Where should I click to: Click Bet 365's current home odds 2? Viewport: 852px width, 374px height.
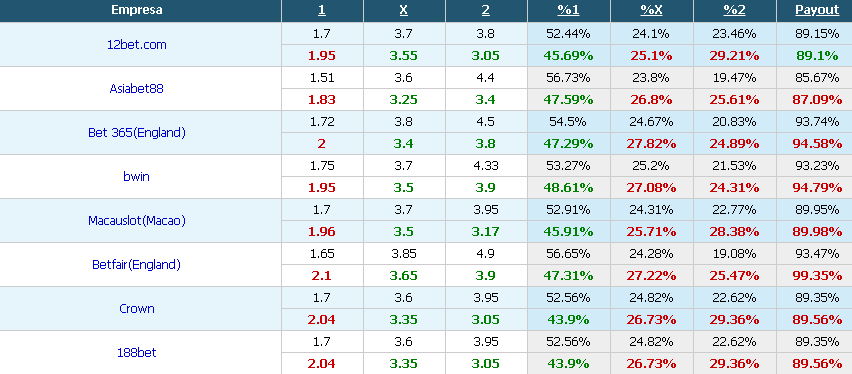[x=322, y=144]
